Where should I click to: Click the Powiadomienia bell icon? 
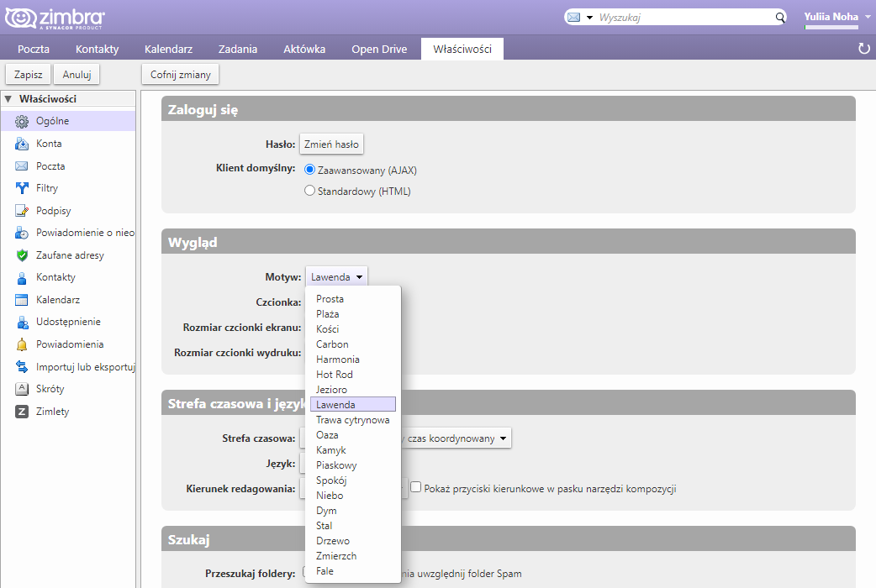22,344
